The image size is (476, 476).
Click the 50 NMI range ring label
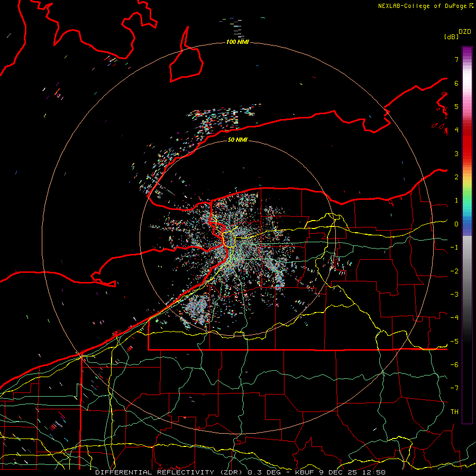(237, 140)
